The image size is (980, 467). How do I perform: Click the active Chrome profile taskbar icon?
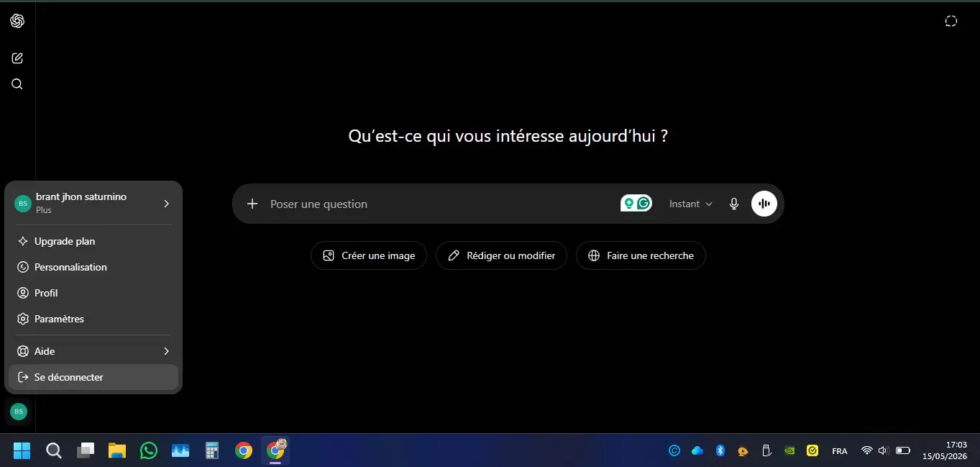(275, 450)
